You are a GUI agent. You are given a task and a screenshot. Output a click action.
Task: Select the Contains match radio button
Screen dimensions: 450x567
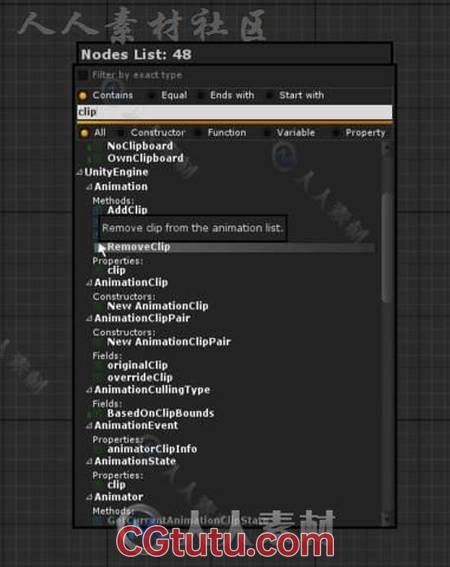pyautogui.click(x=83, y=95)
